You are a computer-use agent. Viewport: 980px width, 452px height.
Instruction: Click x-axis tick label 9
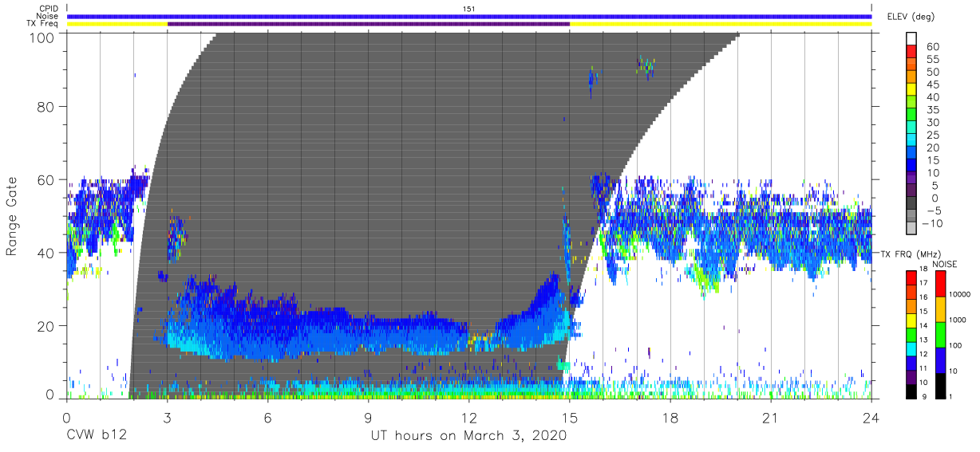pyautogui.click(x=368, y=419)
